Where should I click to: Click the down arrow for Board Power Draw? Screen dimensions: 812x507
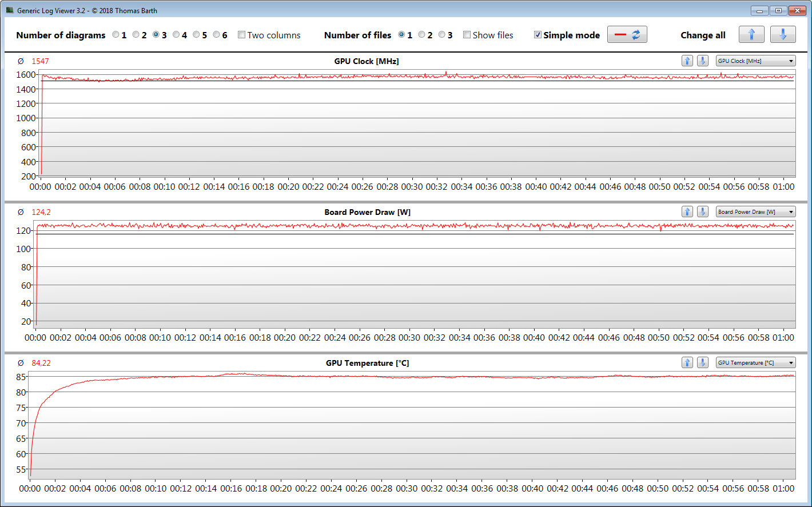tap(703, 212)
